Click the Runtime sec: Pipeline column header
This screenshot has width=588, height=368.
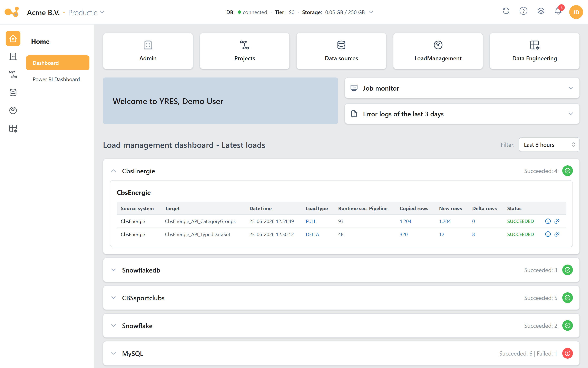[363, 208]
